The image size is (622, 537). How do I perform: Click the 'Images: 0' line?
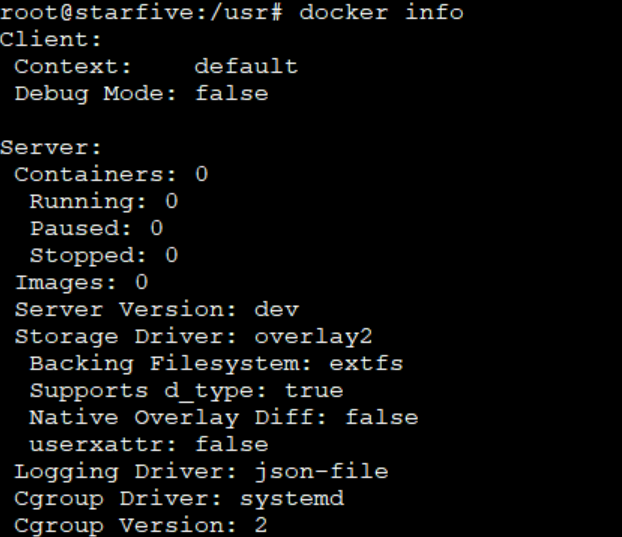(x=81, y=283)
